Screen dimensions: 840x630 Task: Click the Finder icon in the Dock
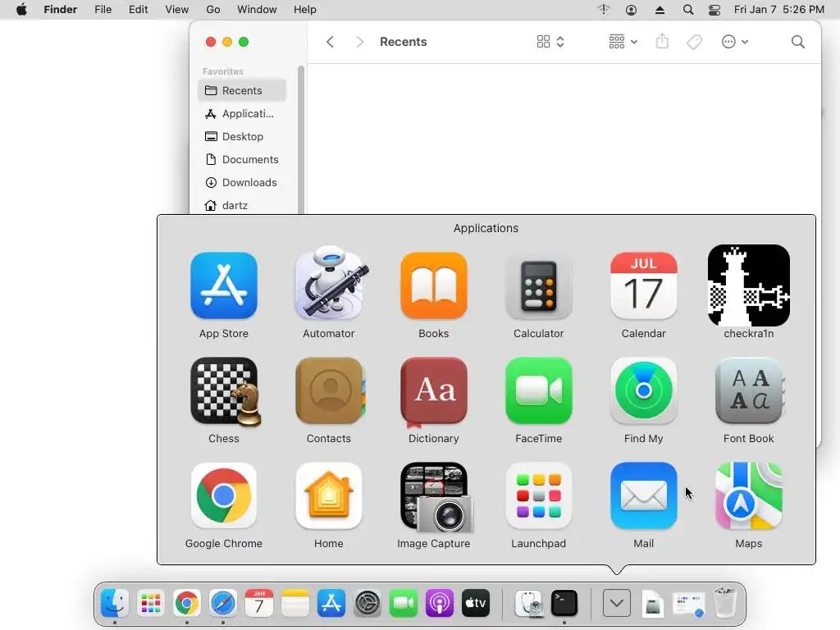(115, 603)
